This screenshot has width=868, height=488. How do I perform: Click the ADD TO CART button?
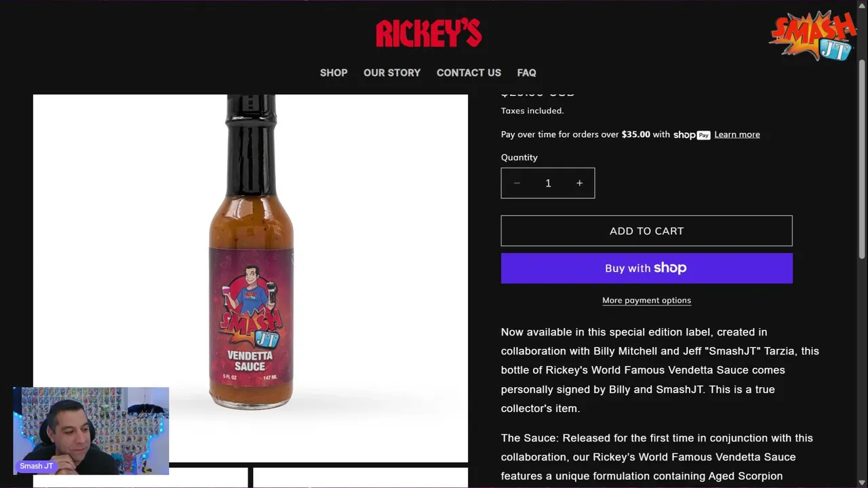point(646,231)
